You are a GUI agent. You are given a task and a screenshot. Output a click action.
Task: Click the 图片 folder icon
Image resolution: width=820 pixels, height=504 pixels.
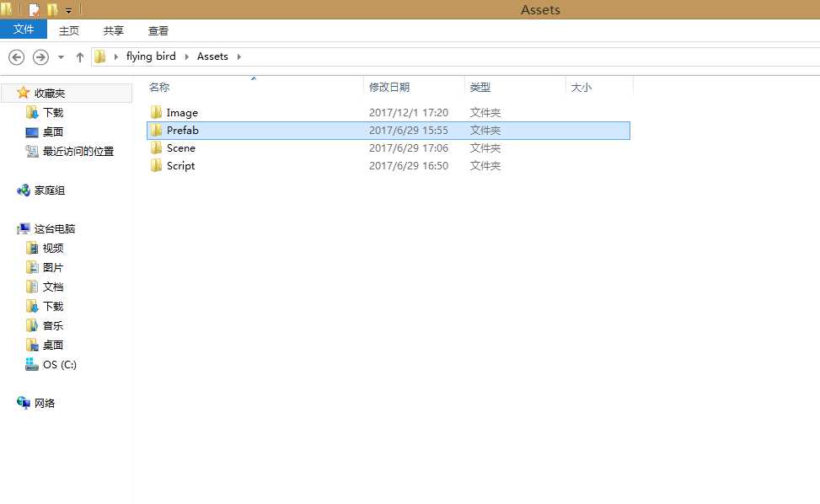[x=32, y=267]
